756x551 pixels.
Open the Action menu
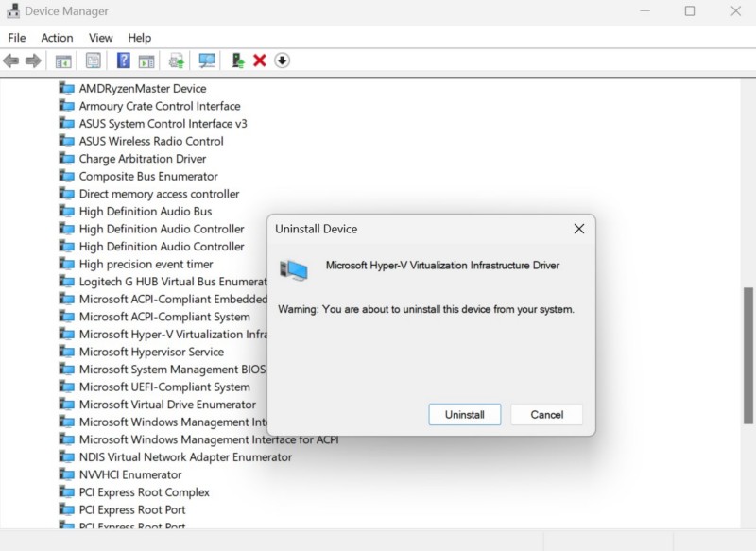coord(57,38)
